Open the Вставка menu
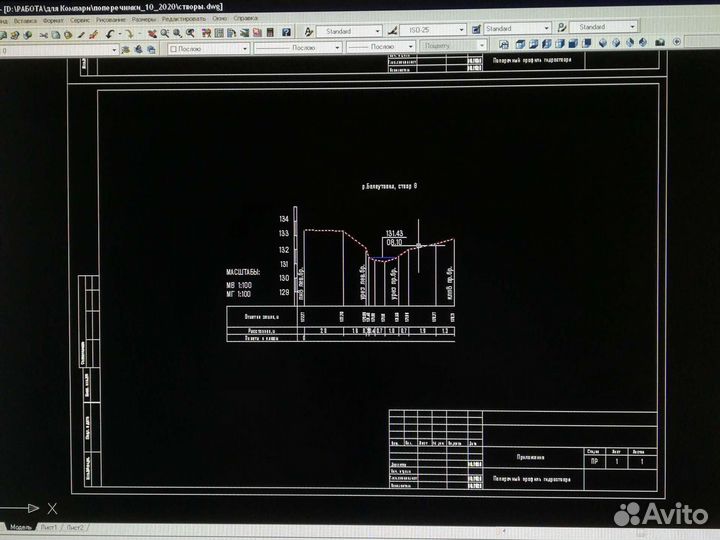The image size is (720, 540). pos(25,21)
